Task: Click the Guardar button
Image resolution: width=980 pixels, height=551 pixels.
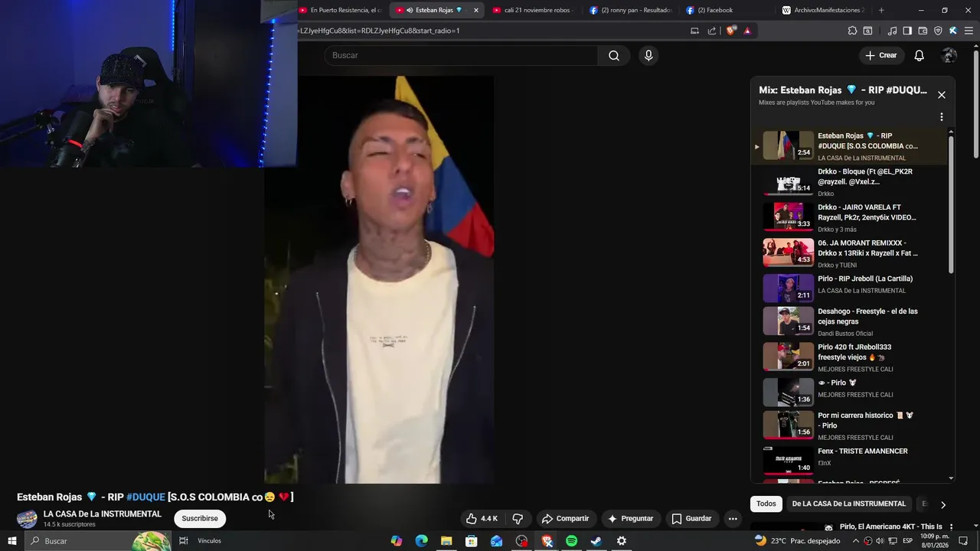Action: click(x=691, y=519)
